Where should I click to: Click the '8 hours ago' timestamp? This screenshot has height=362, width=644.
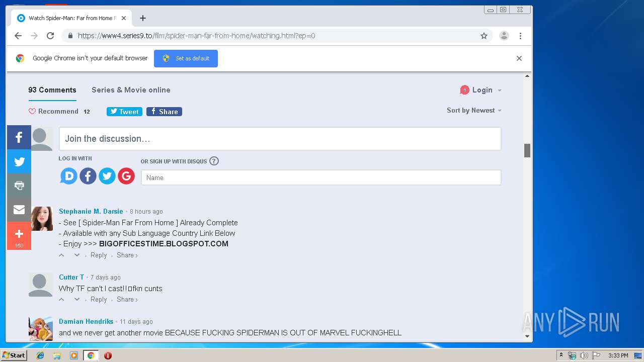click(x=146, y=212)
